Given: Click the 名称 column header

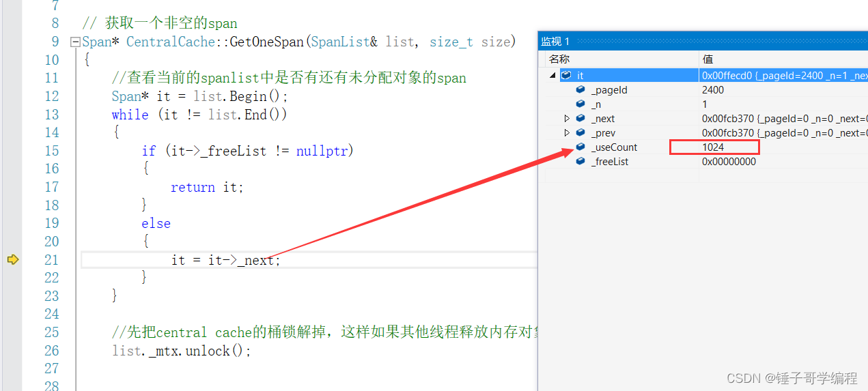Looking at the screenshot, I should (x=559, y=59).
